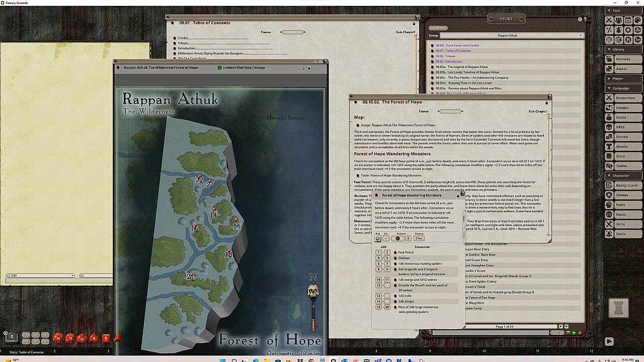Open the Group dropdown in Story window

tap(513, 36)
